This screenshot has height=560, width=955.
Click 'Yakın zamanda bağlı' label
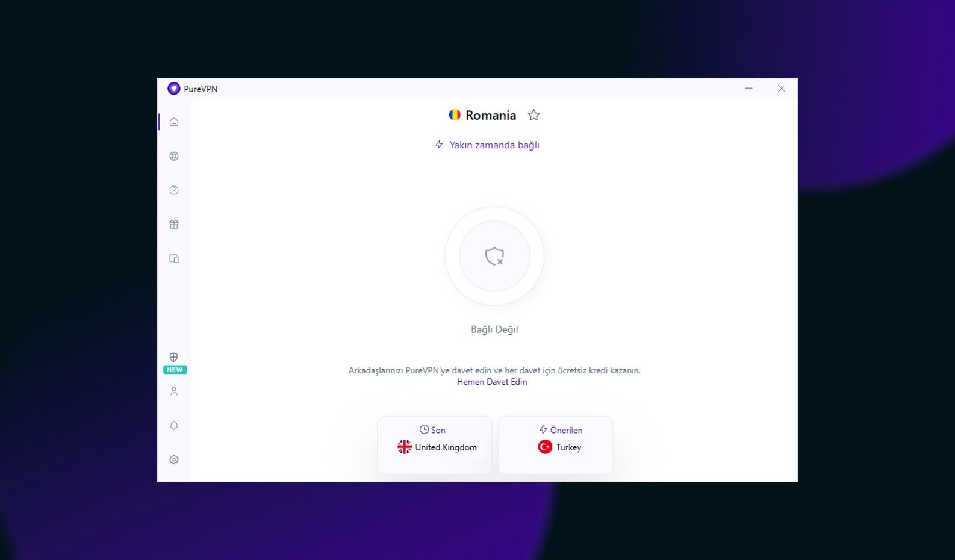(x=494, y=145)
